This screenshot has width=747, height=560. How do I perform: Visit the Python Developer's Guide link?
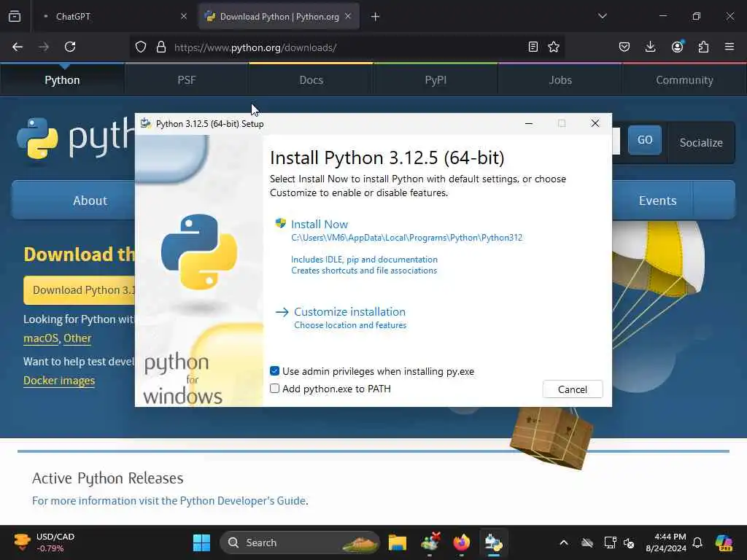point(169,500)
